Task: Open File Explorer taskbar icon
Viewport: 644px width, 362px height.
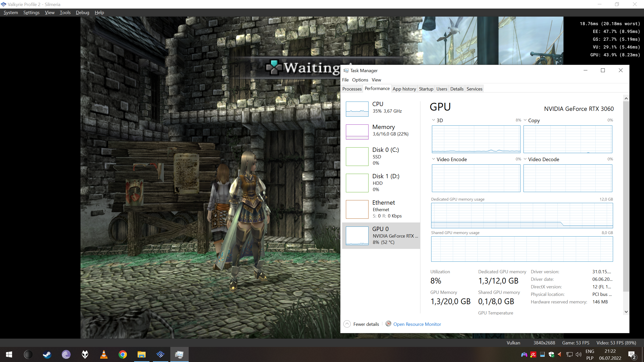Action: [x=141, y=354]
